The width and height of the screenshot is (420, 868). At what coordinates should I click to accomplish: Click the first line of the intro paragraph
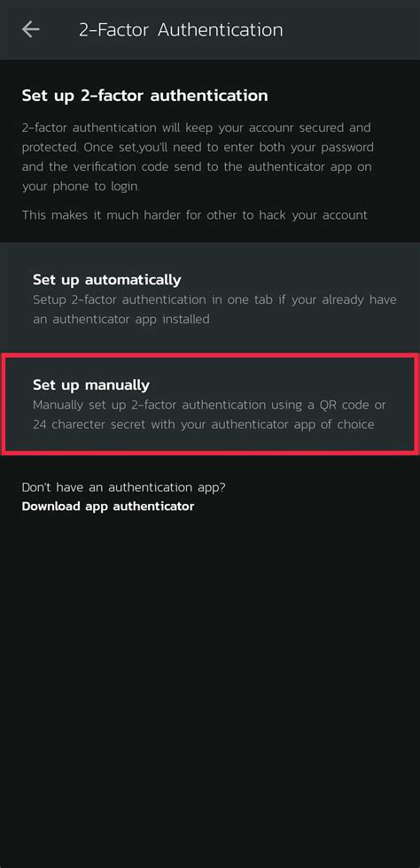tap(196, 128)
